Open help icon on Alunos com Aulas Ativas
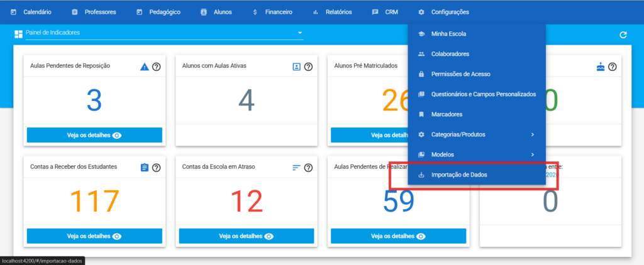Viewport: 644px width, 265px height. (309, 67)
